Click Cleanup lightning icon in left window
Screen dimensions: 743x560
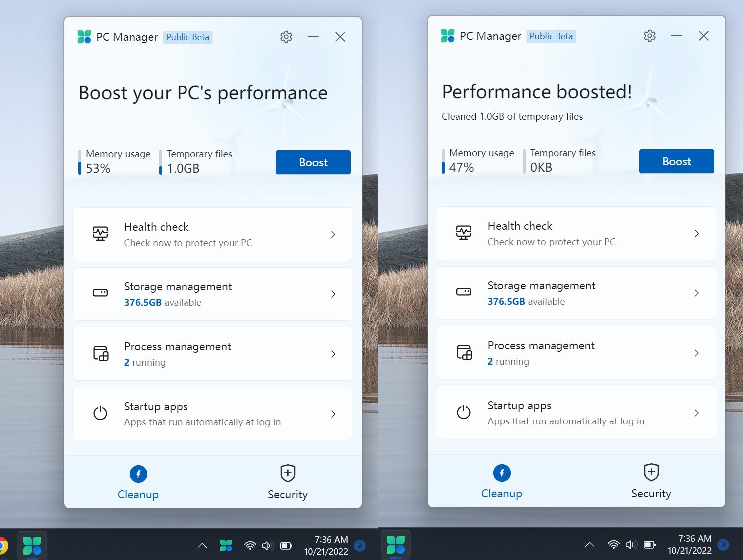[138, 474]
